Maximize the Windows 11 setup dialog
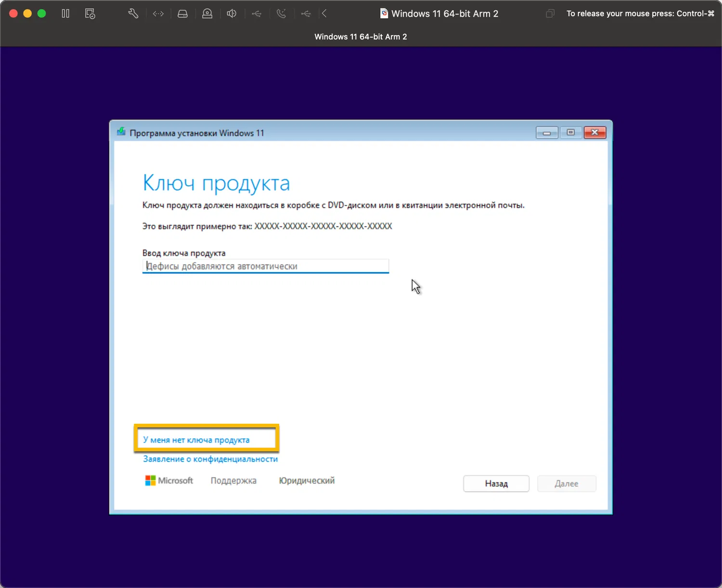The height and width of the screenshot is (588, 722). point(571,132)
